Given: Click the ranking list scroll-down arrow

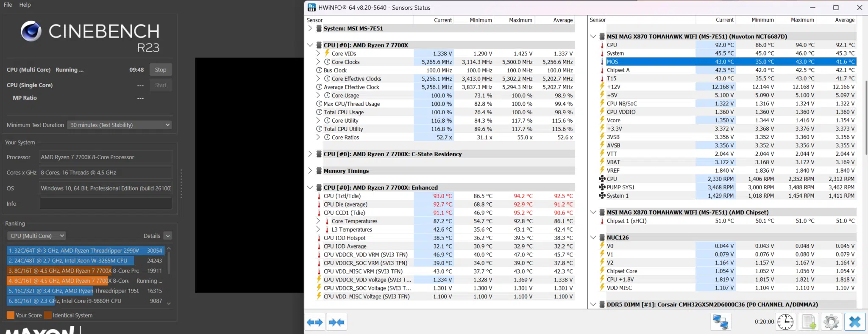Looking at the screenshot, I should pos(169,303).
